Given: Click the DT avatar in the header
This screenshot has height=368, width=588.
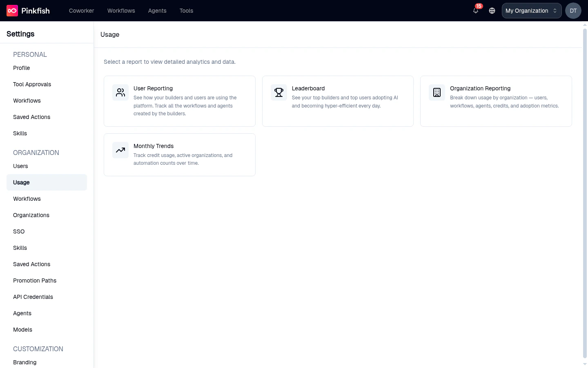Looking at the screenshot, I should point(573,11).
